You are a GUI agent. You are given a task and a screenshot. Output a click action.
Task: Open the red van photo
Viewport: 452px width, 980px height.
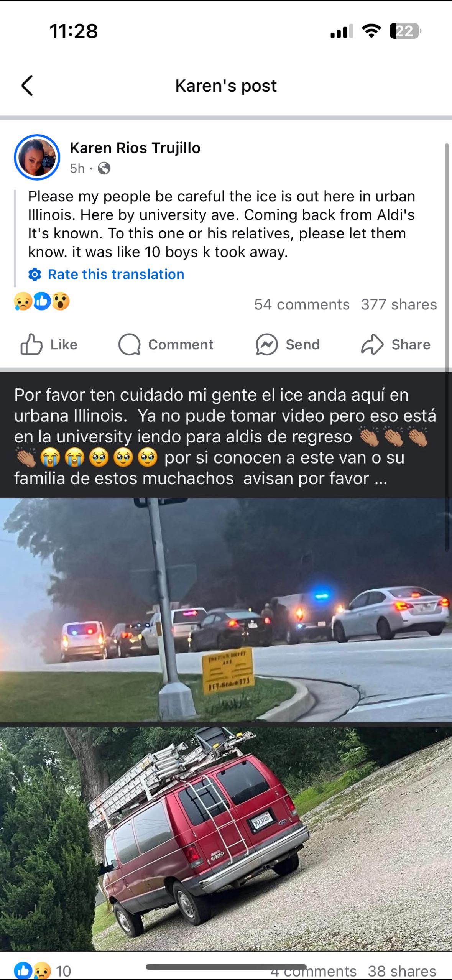[x=226, y=839]
